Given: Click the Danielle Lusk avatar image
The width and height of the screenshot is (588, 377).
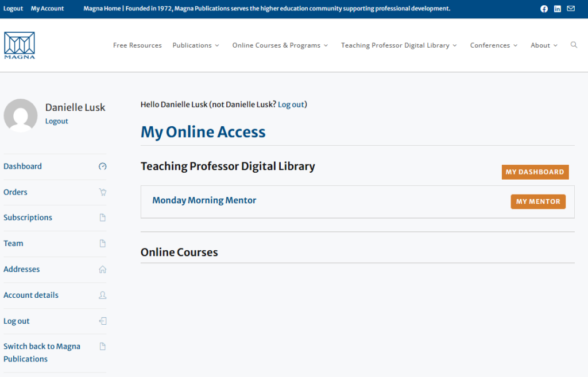Looking at the screenshot, I should tap(21, 115).
